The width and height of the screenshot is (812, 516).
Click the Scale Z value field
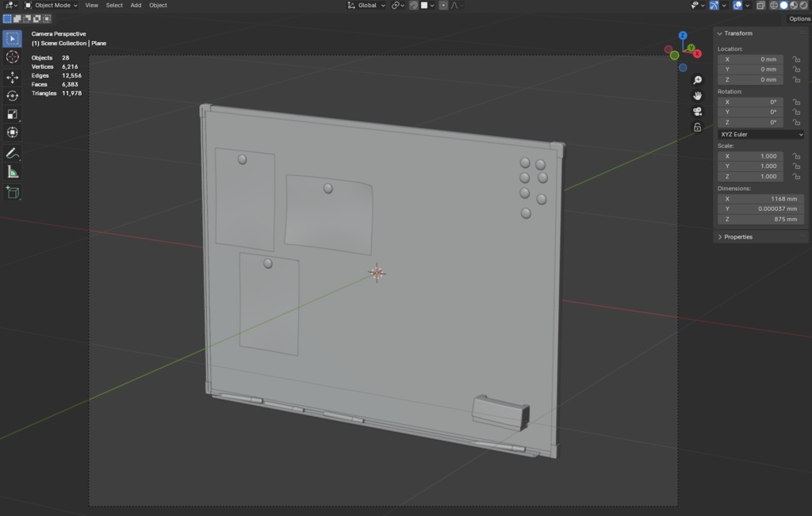pyautogui.click(x=750, y=177)
